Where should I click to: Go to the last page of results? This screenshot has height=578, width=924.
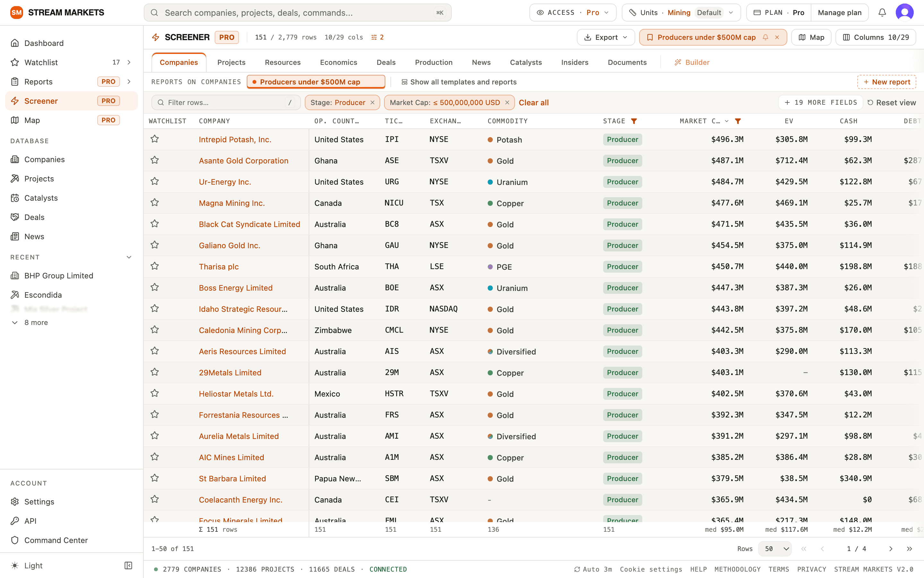click(910, 548)
